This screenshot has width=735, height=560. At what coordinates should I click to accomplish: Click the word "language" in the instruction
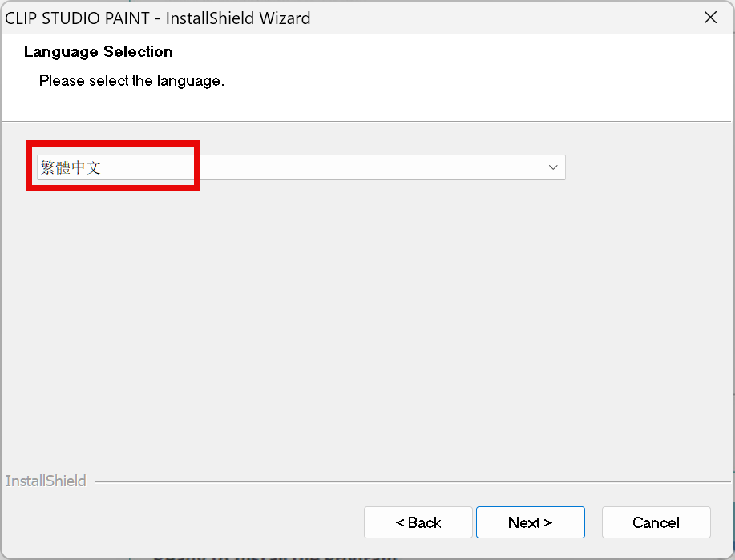tap(189, 81)
